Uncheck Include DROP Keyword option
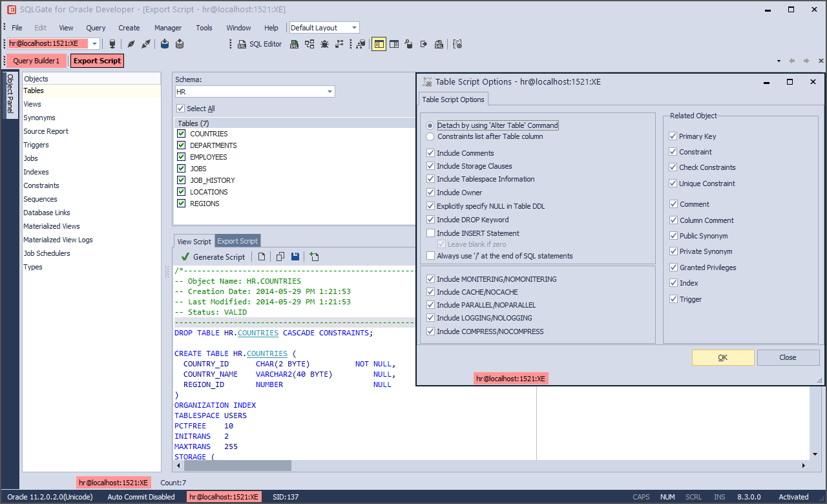Image resolution: width=827 pixels, height=504 pixels. (430, 220)
